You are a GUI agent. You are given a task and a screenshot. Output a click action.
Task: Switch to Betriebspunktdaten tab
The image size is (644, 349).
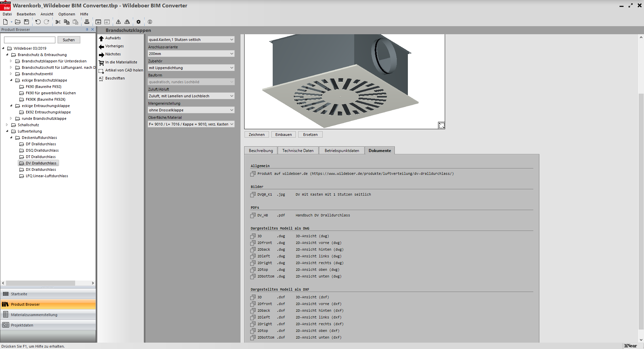pyautogui.click(x=342, y=151)
